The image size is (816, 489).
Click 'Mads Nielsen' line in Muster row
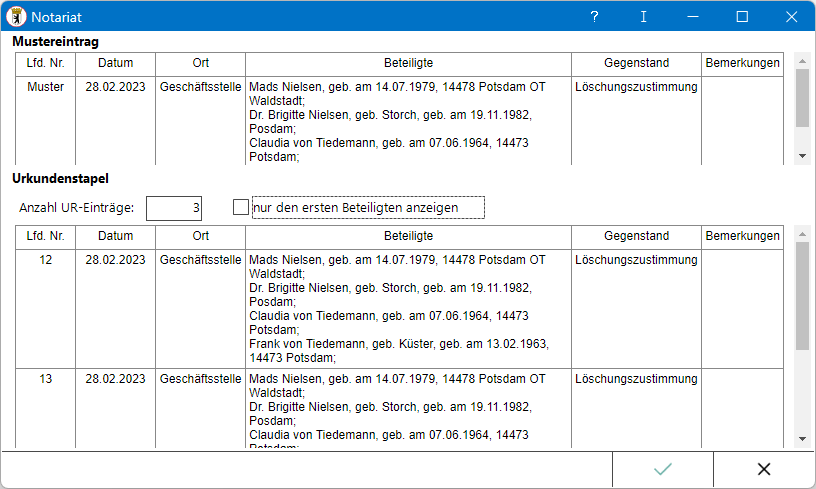(x=397, y=87)
